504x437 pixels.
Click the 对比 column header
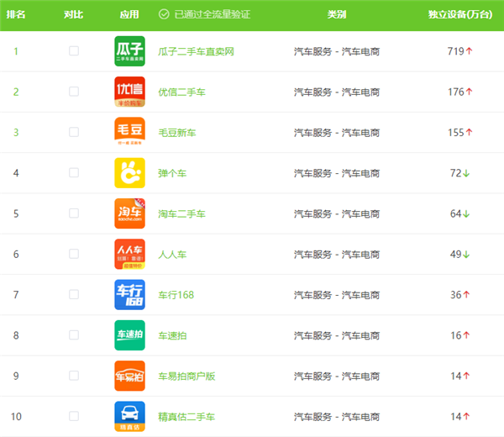[74, 14]
